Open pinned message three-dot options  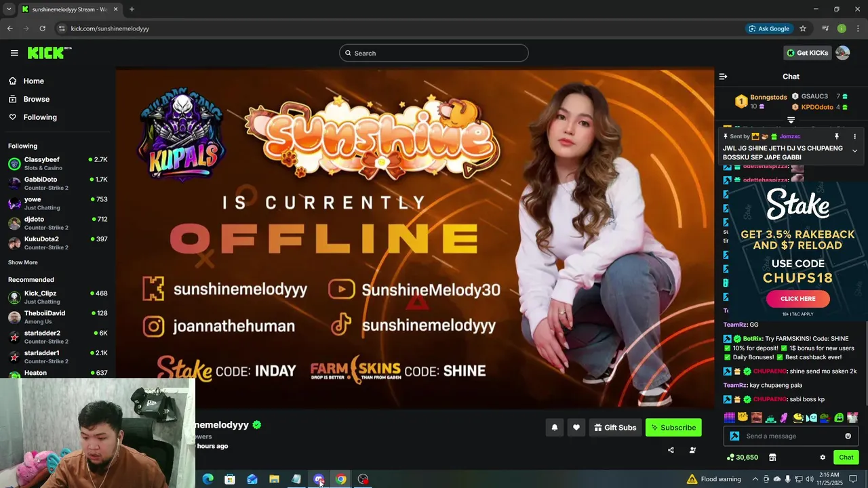854,136
